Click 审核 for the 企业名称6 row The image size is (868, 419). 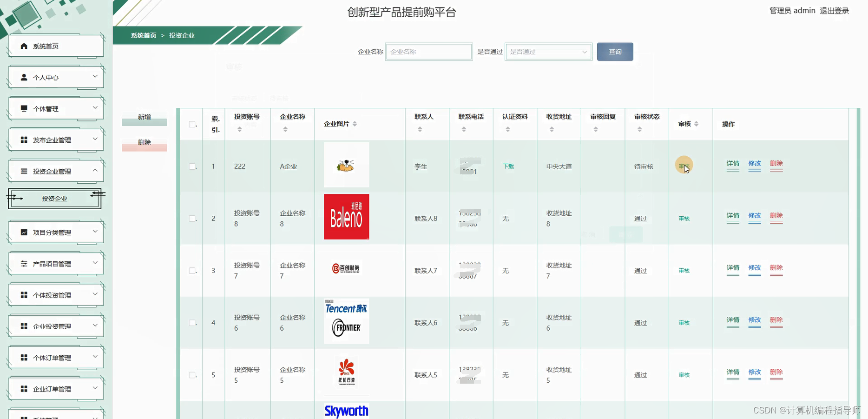[x=684, y=322]
